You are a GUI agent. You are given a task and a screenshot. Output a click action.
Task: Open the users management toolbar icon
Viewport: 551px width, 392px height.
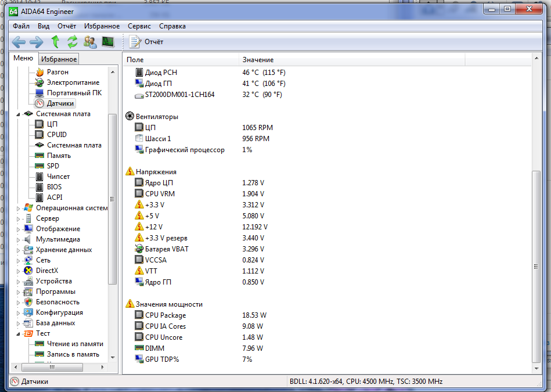coord(91,42)
